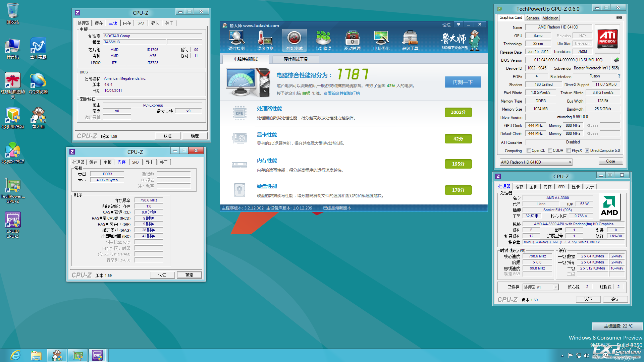Switch to the 显卡 tab in the processor CPU-Z window
The width and height of the screenshot is (644, 362).
coord(576,187)
